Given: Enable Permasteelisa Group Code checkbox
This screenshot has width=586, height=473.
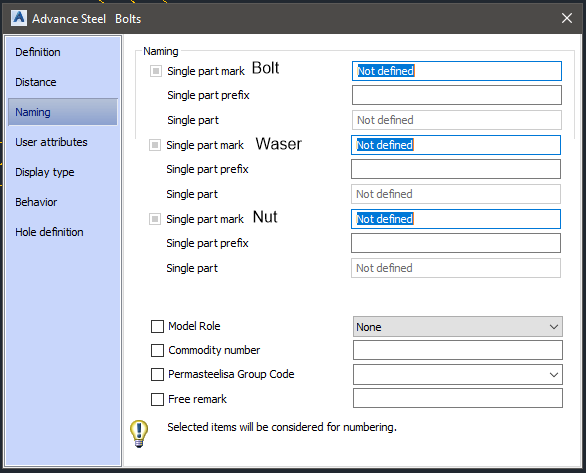Looking at the screenshot, I should [x=157, y=374].
